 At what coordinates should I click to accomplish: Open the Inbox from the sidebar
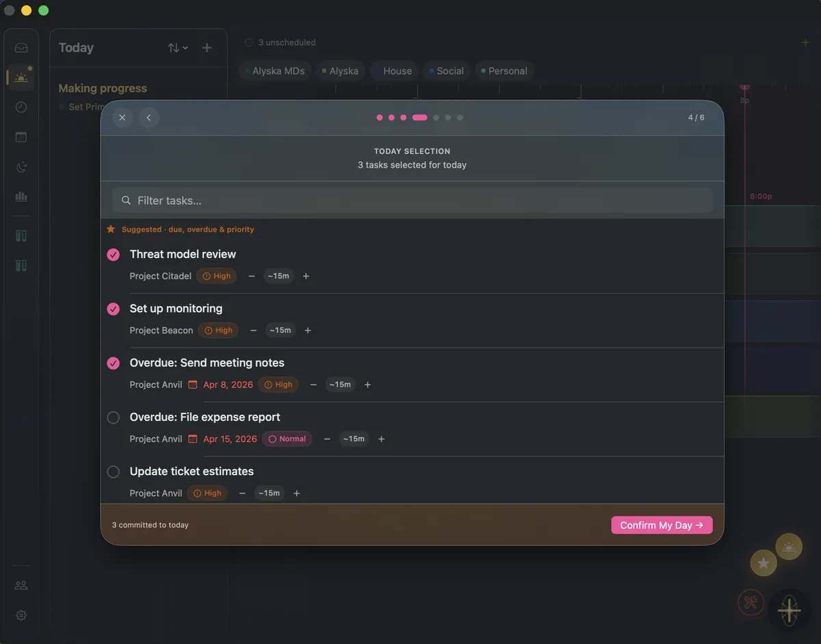[x=21, y=47]
